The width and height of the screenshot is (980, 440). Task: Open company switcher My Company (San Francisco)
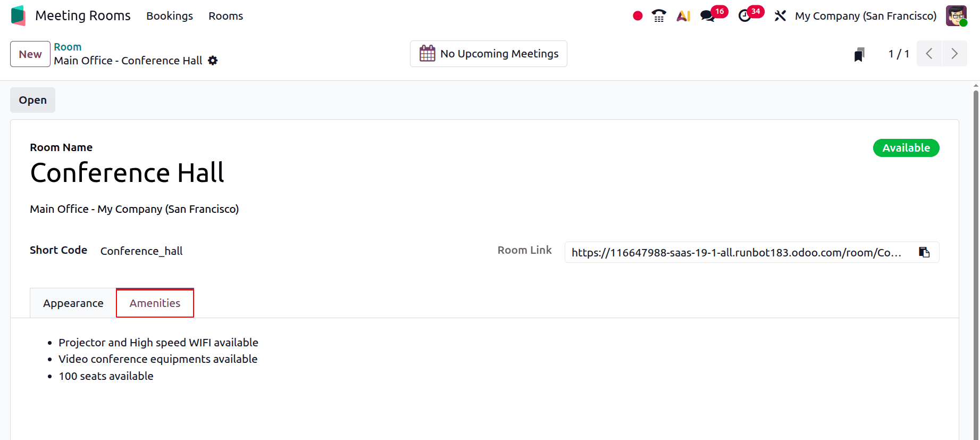click(x=866, y=16)
